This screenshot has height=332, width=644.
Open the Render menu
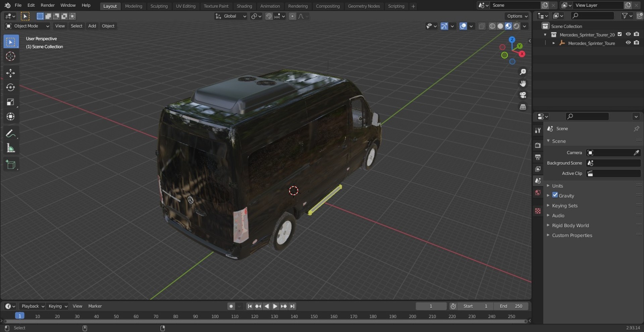[48, 5]
